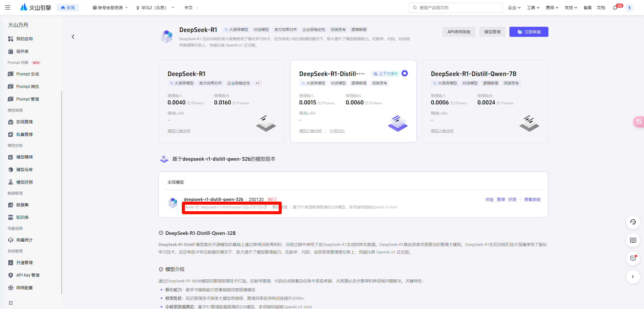Open the 文档 menu item
The width and height of the screenshot is (644, 309).
click(601, 8)
